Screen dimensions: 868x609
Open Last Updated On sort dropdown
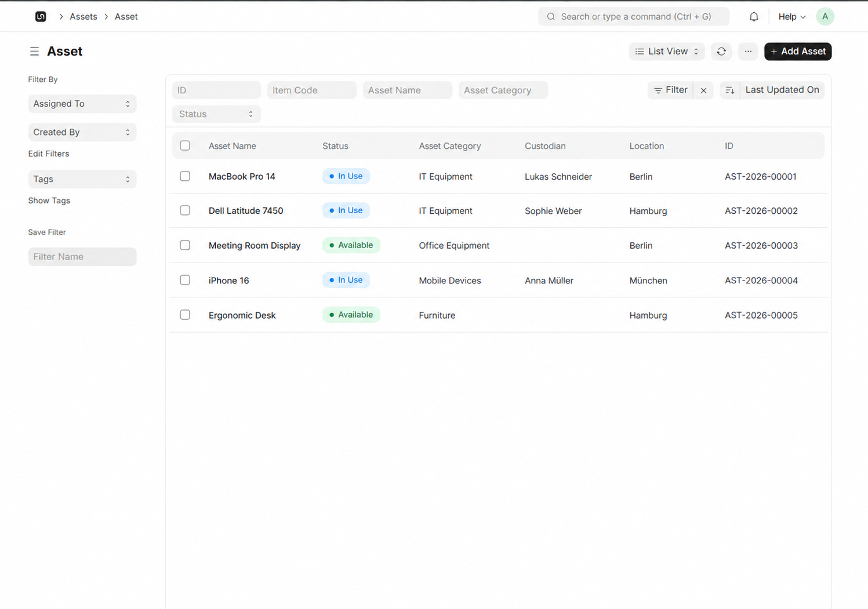(782, 90)
